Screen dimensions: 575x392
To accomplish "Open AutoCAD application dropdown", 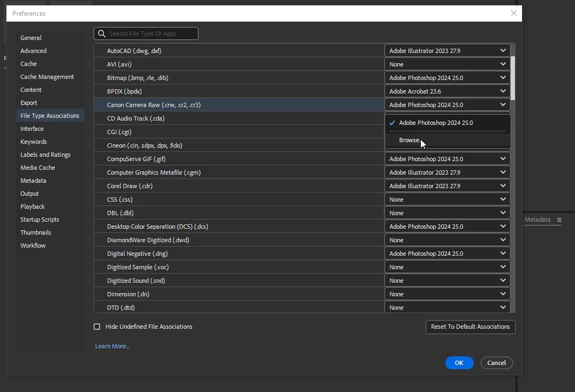I will pos(447,51).
